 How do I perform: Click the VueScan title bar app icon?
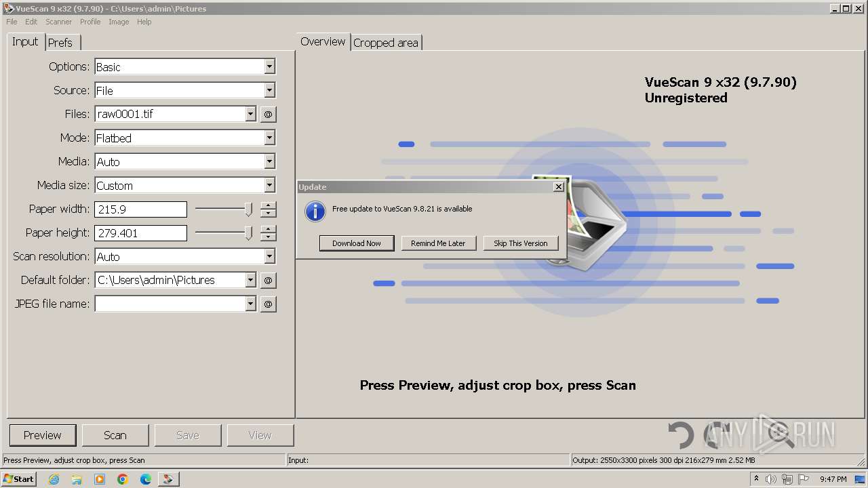pos(8,8)
